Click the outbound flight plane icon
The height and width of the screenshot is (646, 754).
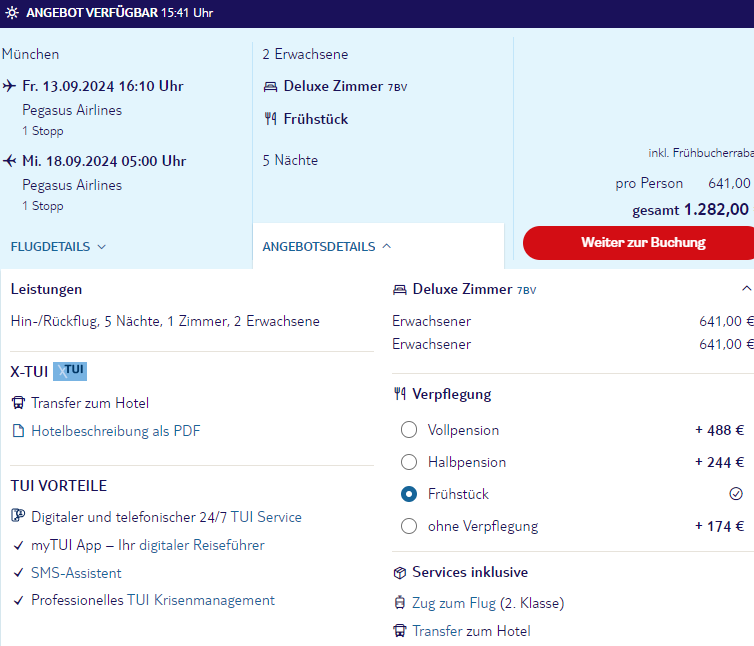[9, 86]
